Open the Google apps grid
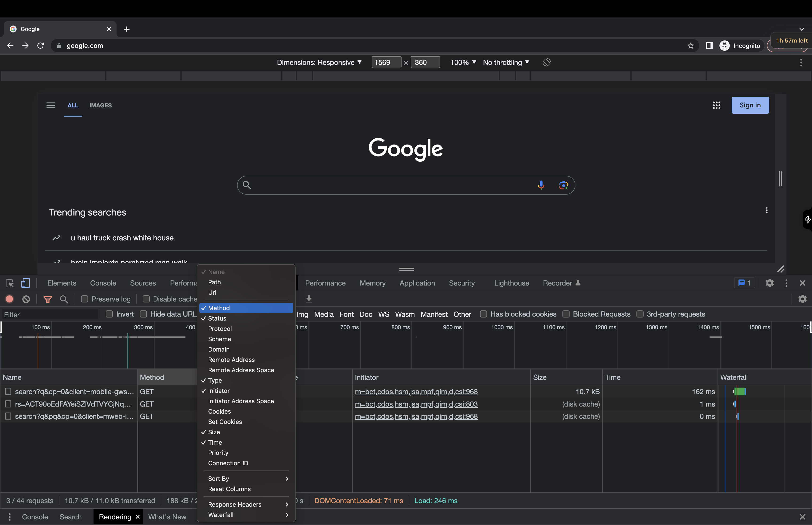Viewport: 812px width, 525px height. [x=717, y=105]
